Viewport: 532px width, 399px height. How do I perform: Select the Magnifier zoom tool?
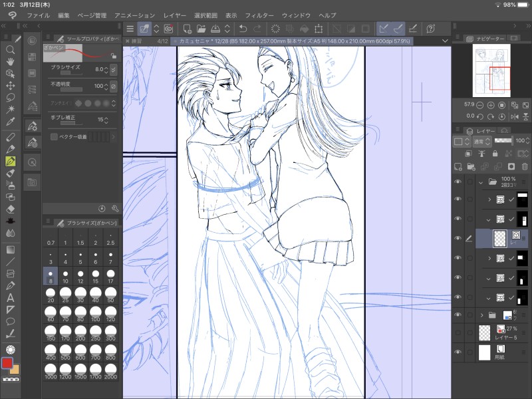[11, 50]
